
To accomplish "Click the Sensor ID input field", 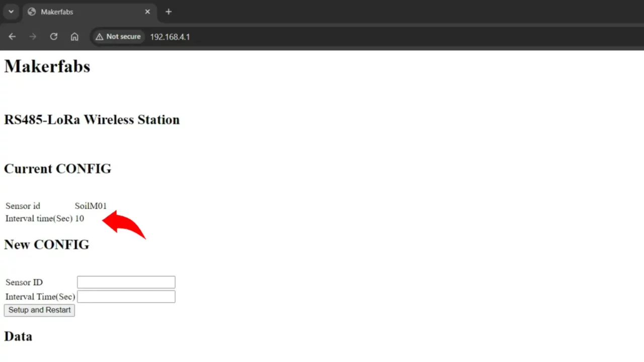I will [126, 282].
